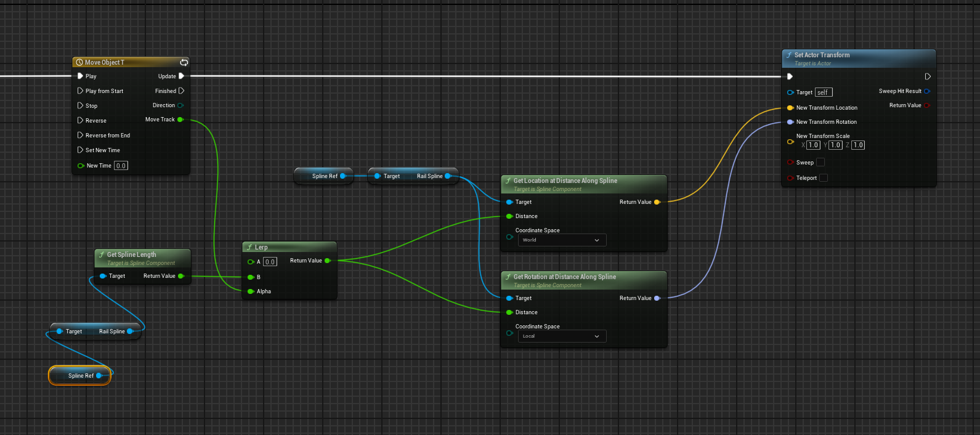Click New Transform Rotation input pin
The image size is (980, 435).
[x=790, y=122]
